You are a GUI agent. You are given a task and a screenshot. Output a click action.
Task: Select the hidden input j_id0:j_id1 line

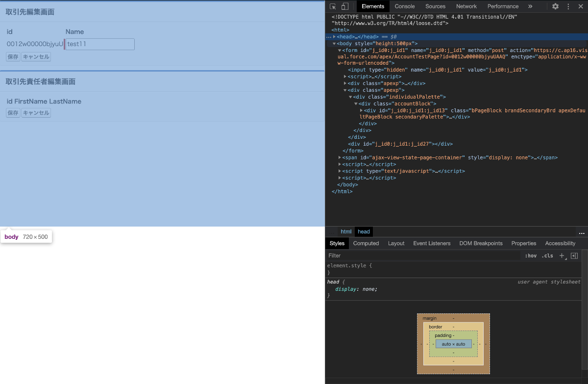[x=438, y=70]
